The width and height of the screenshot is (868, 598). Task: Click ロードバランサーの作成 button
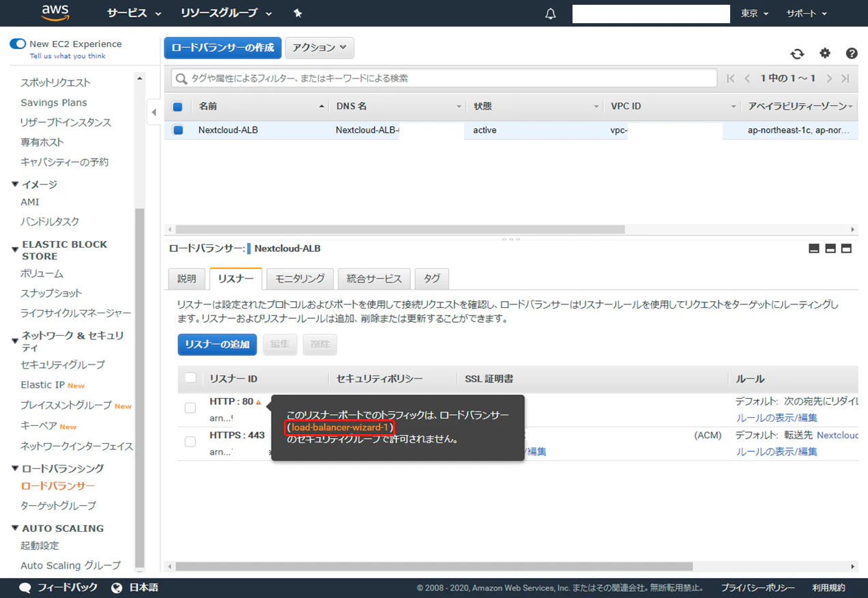coord(222,48)
